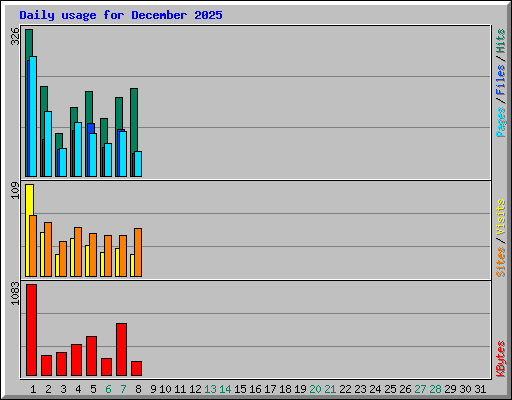
Task: Click the cyan 'Pages' legend label
Action: point(501,122)
